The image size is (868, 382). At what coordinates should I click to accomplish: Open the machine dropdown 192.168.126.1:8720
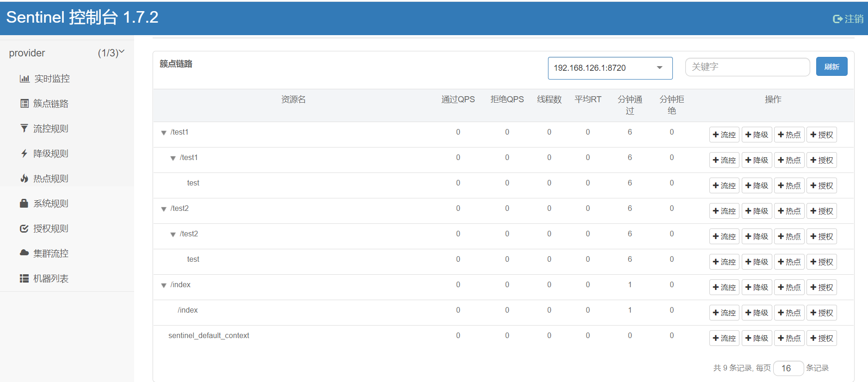610,68
